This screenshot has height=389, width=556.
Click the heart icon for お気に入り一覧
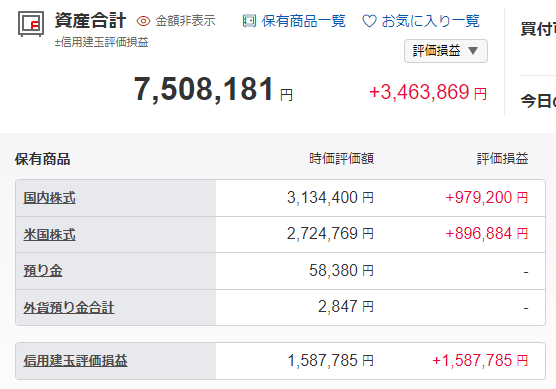(x=369, y=21)
